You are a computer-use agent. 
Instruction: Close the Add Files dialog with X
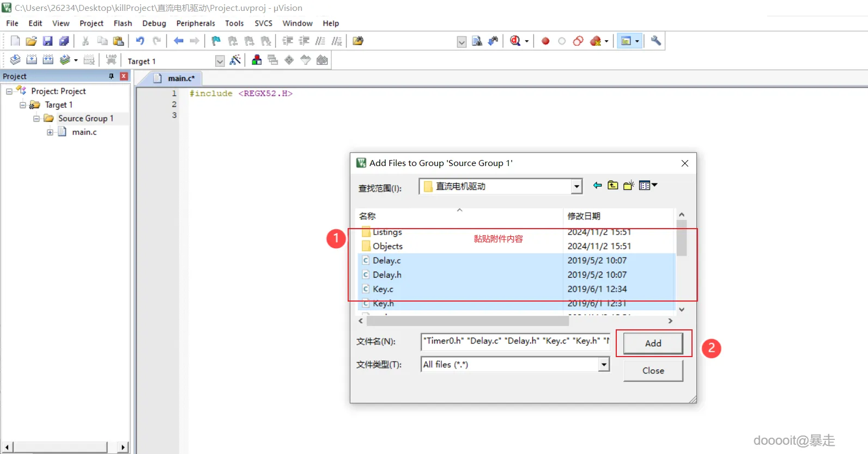point(685,163)
